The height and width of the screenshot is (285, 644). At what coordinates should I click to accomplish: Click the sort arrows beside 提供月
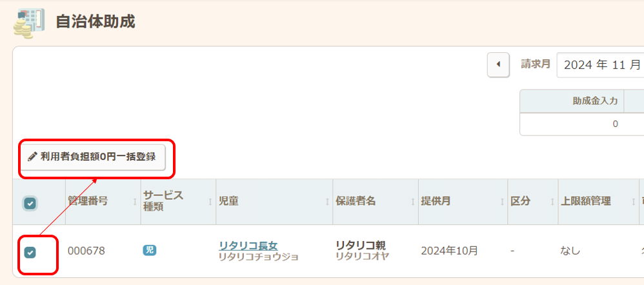tap(501, 202)
